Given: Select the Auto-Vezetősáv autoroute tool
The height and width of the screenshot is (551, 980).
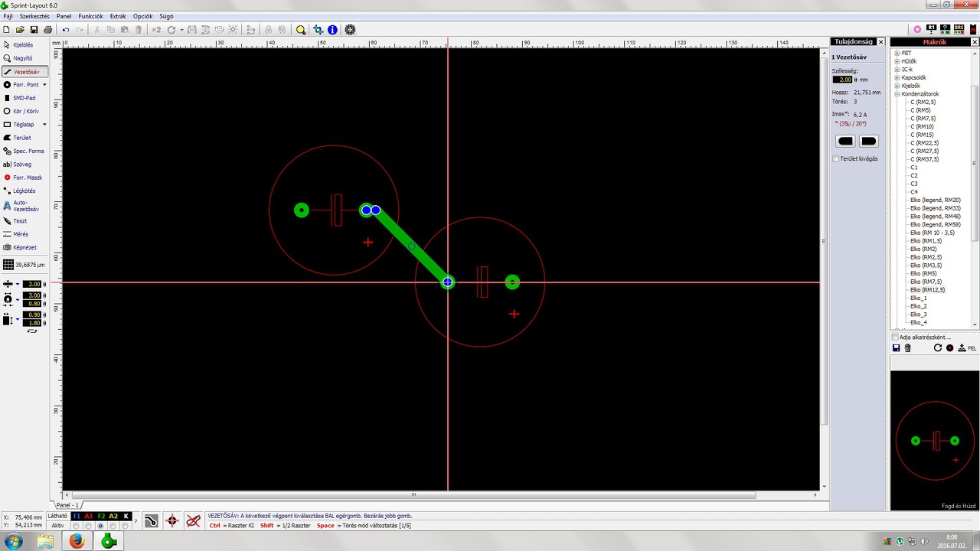Looking at the screenshot, I should 24,206.
